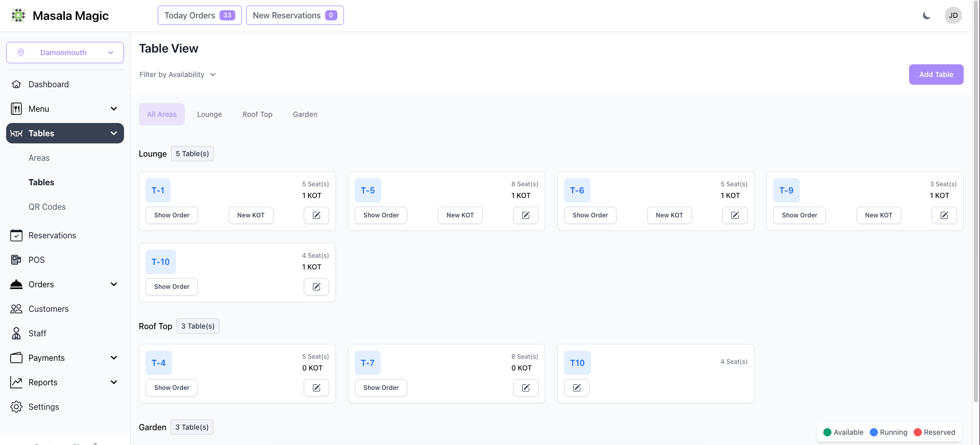The image size is (980, 445).
Task: Click the T-7 table badge
Action: [x=367, y=363]
